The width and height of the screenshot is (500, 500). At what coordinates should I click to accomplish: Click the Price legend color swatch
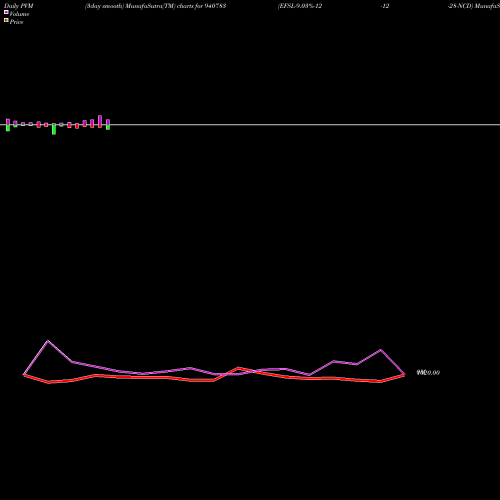tap(6, 20)
